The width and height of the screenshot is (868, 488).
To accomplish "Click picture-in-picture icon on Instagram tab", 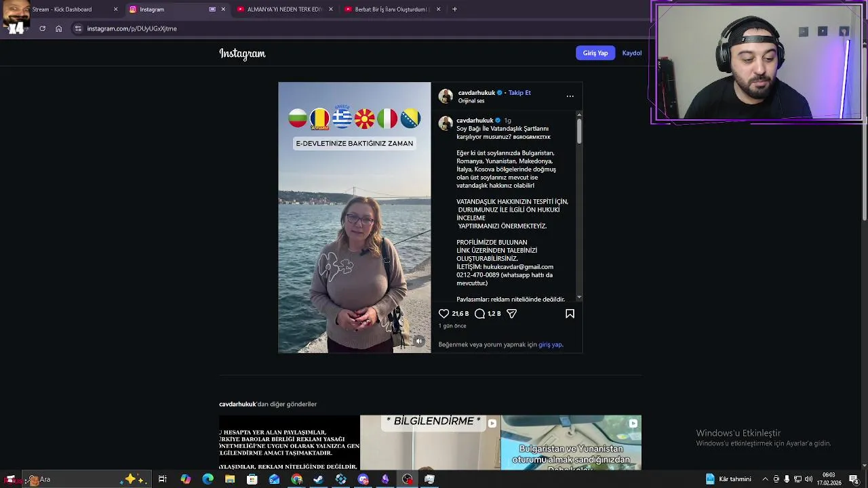I will [212, 9].
